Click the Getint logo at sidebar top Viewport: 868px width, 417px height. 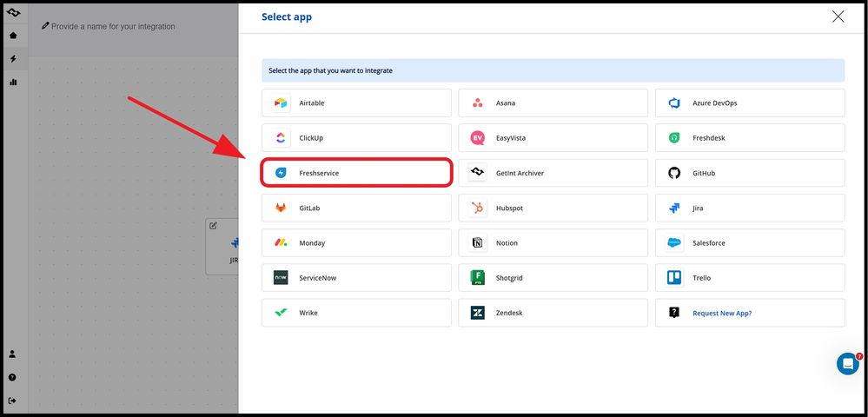13,11
